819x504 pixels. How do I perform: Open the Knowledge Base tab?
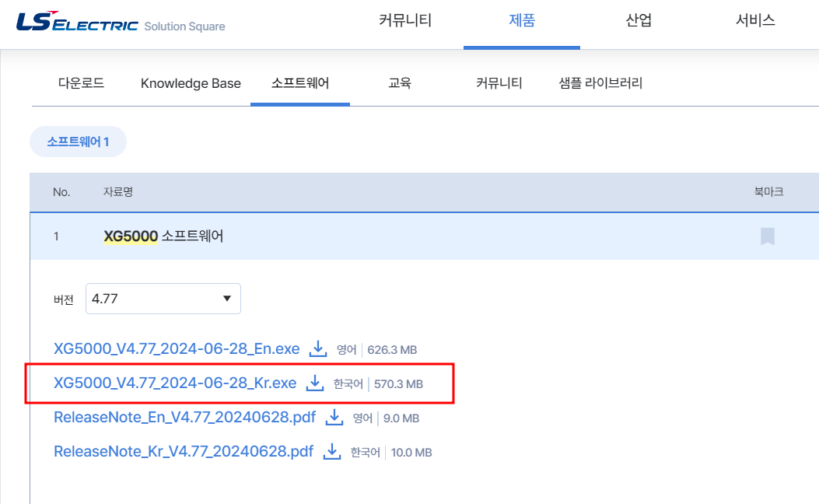tap(191, 83)
